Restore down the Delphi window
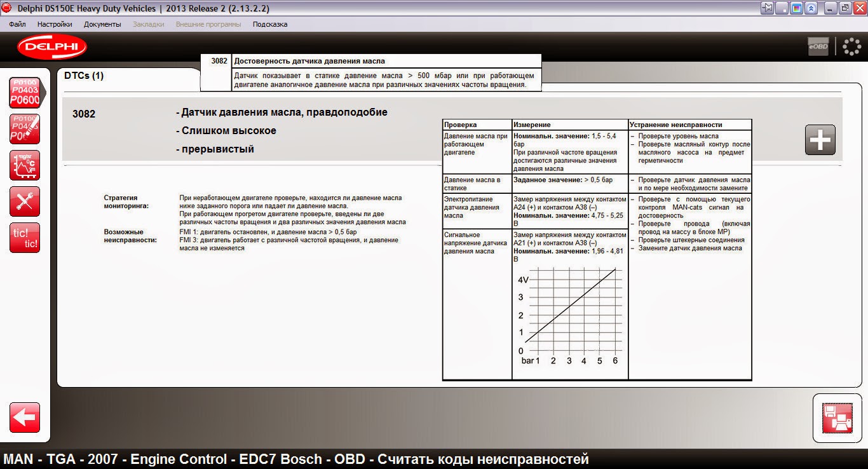Image resolution: width=868 pixels, height=469 pixels. pos(845,8)
